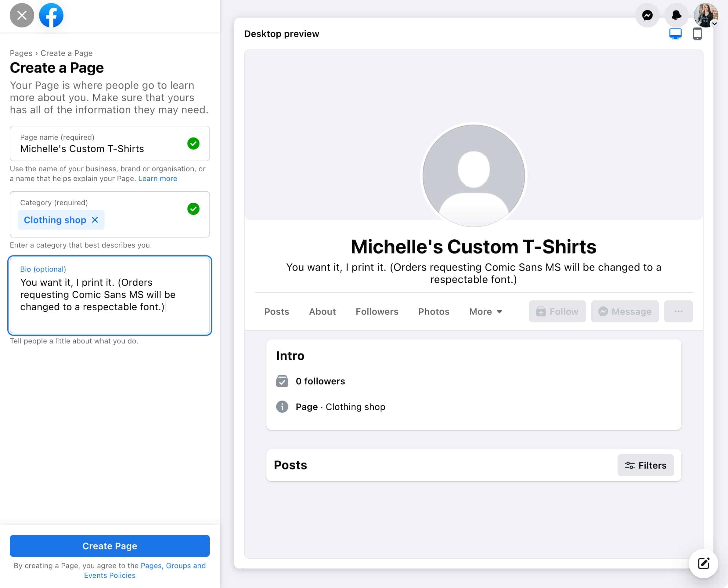
Task: Expand the ellipsis menu on page preview
Action: 678,311
